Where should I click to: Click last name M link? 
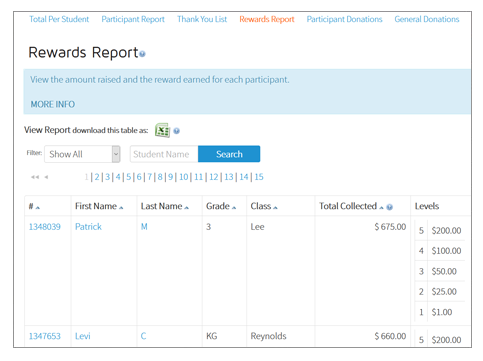[144, 227]
